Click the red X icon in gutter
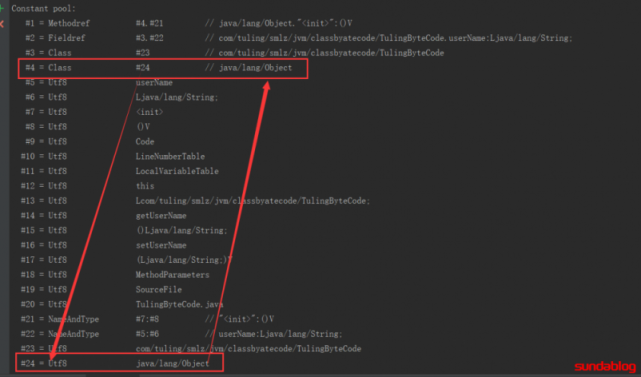 pyautogui.click(x=2, y=24)
